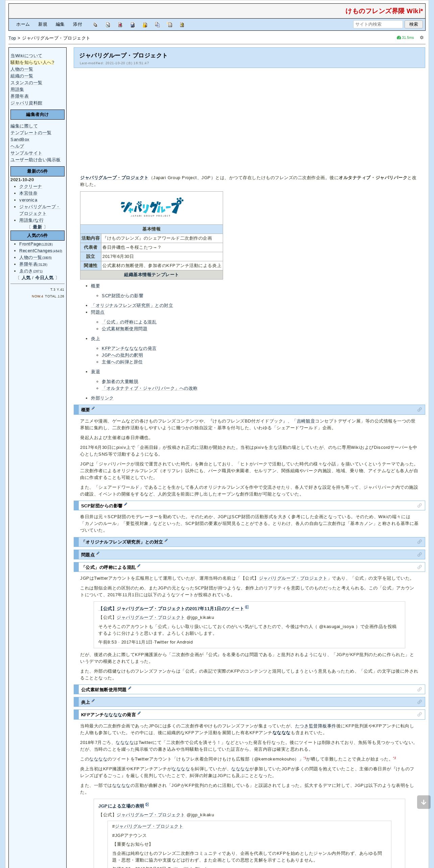Jump to 参加者の大量離脱 in contents
The image size is (434, 868).
[120, 382]
